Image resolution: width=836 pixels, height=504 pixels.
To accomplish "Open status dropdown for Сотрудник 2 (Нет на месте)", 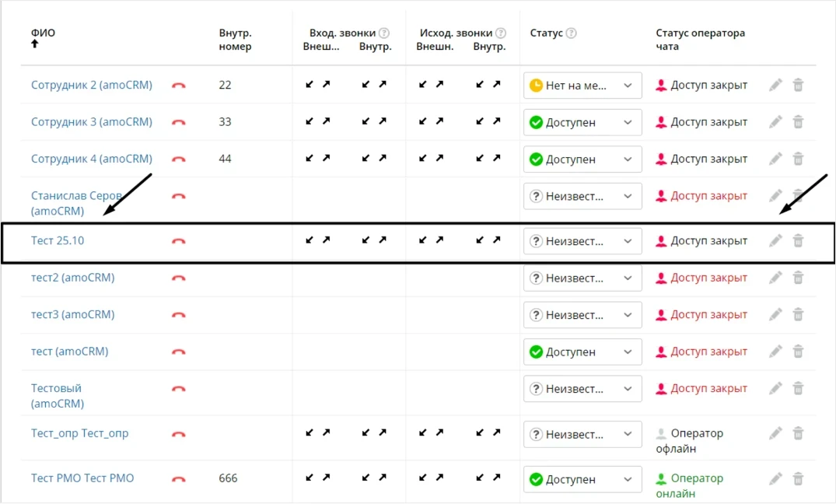I will pos(582,86).
